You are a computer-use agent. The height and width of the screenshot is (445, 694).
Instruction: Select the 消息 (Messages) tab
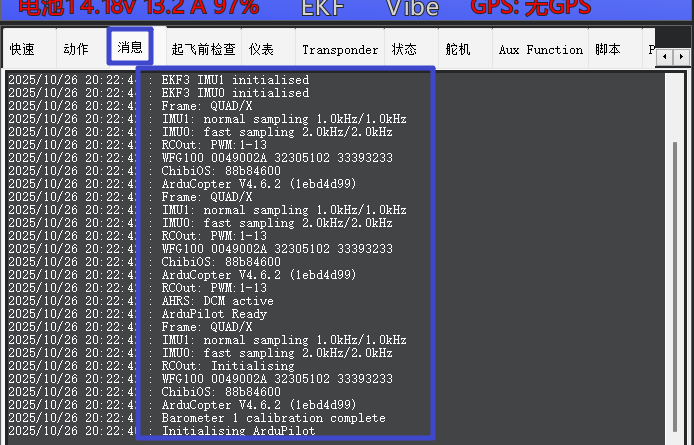(x=130, y=47)
